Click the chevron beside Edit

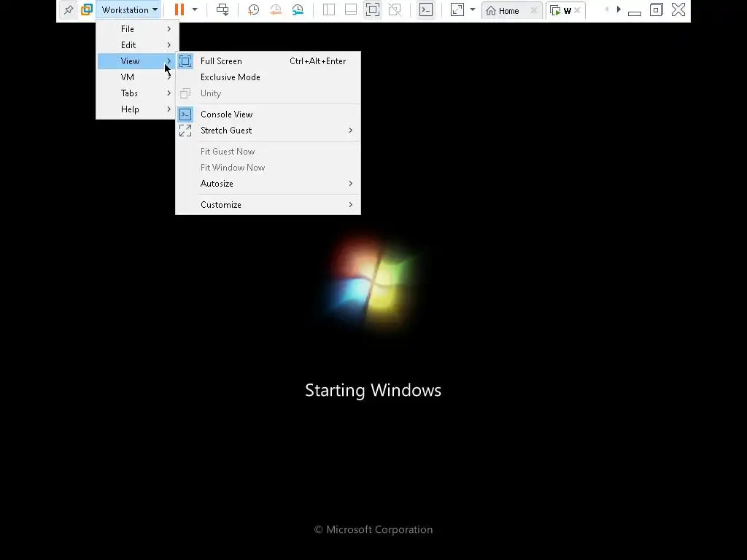[x=169, y=44]
